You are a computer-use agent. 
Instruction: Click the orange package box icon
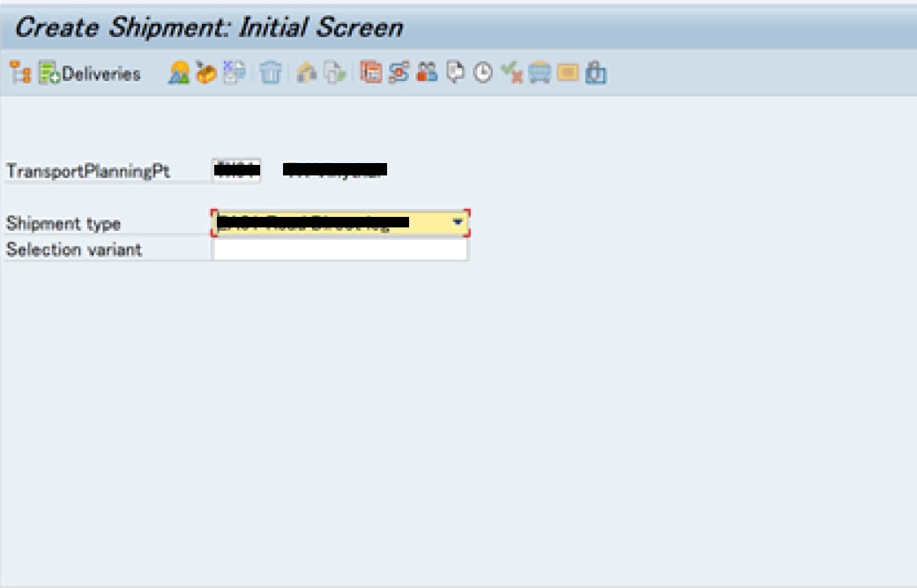pos(205,73)
